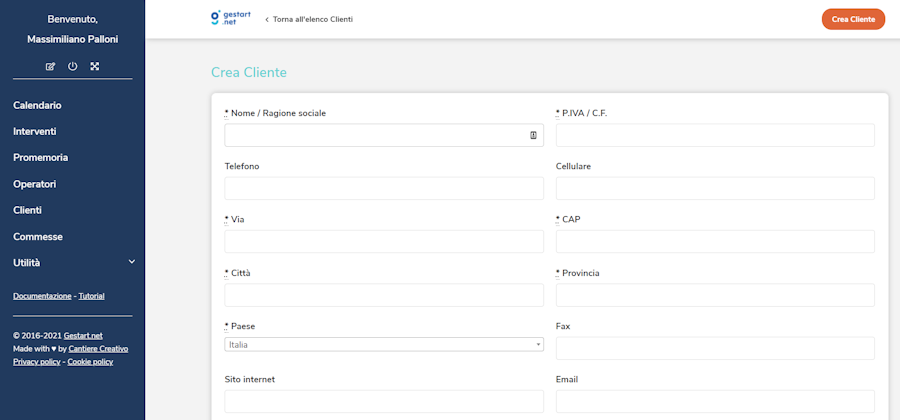
Task: Click the edit profile pencil icon
Action: 51,66
